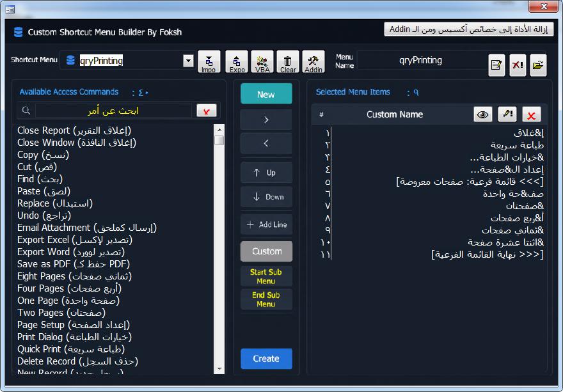Click the command search field
Viewport: 563px width, 392px height.
coord(113,111)
